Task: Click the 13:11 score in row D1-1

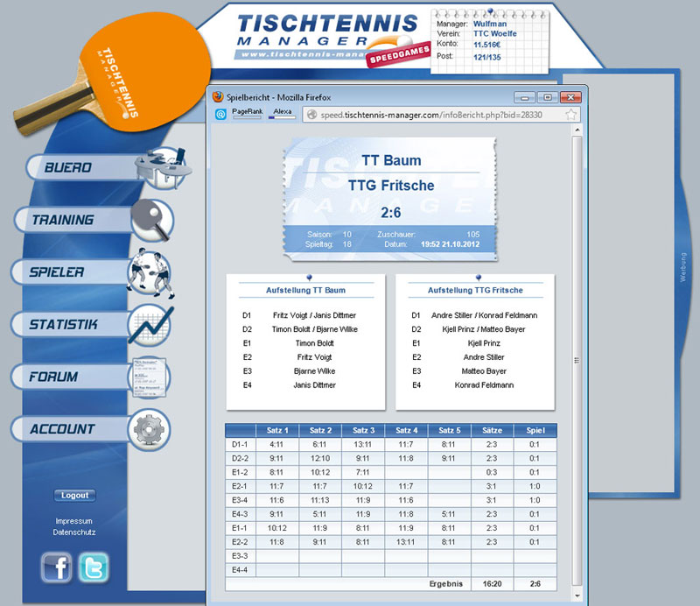Action: point(363,444)
